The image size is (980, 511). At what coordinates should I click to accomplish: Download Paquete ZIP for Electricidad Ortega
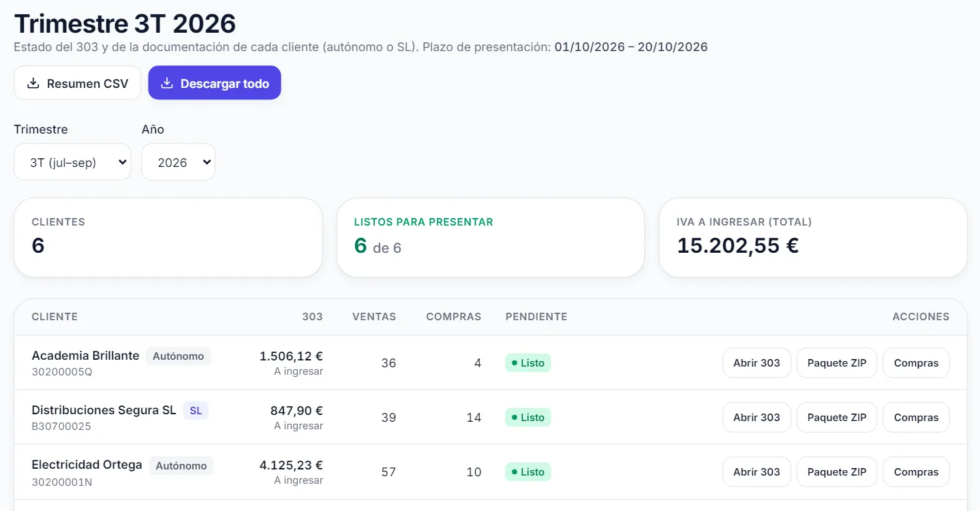tap(837, 472)
